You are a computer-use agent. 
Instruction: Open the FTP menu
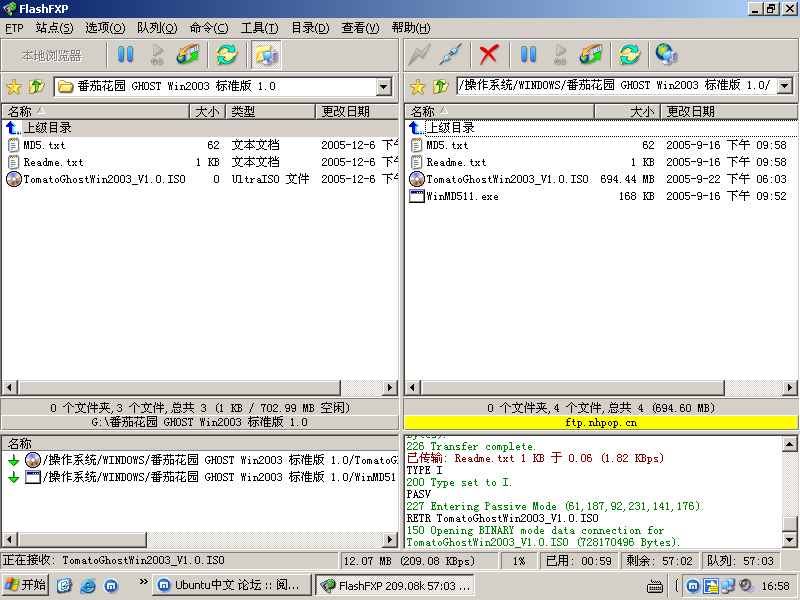click(14, 28)
